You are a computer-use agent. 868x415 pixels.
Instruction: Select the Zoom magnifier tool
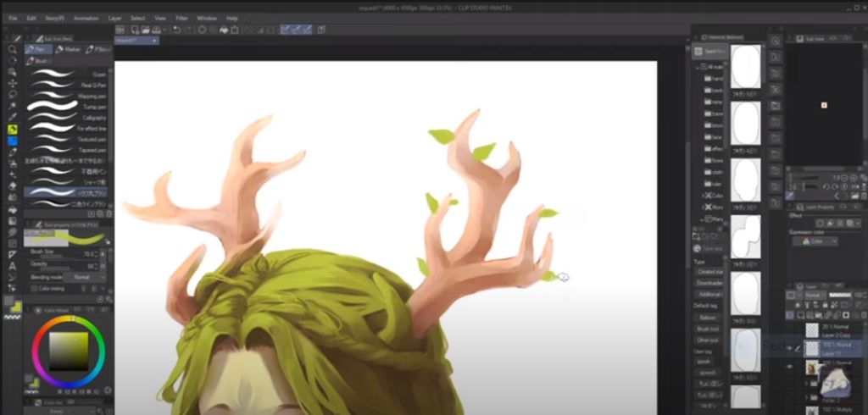point(12,50)
